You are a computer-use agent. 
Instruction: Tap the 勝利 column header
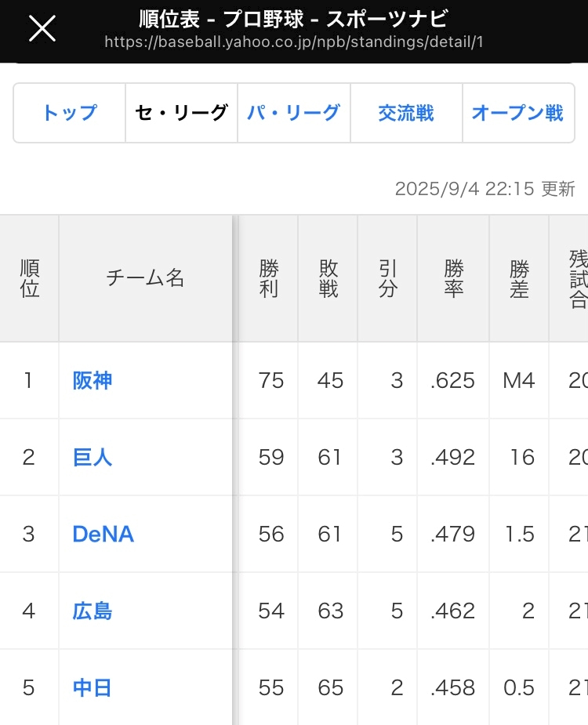pyautogui.click(x=269, y=279)
